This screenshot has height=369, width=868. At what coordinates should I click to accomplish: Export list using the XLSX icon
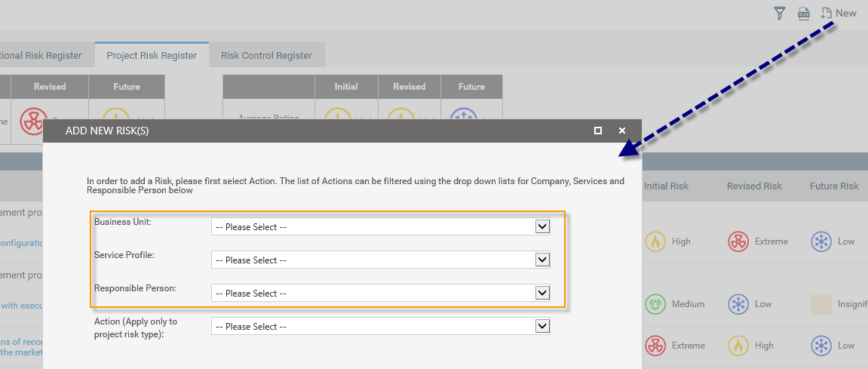point(804,14)
